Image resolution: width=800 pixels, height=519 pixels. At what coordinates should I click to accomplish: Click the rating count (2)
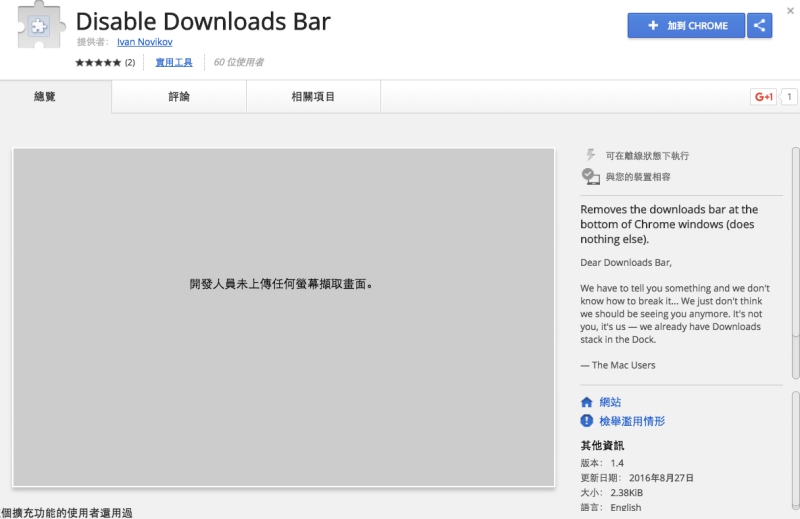click(130, 62)
